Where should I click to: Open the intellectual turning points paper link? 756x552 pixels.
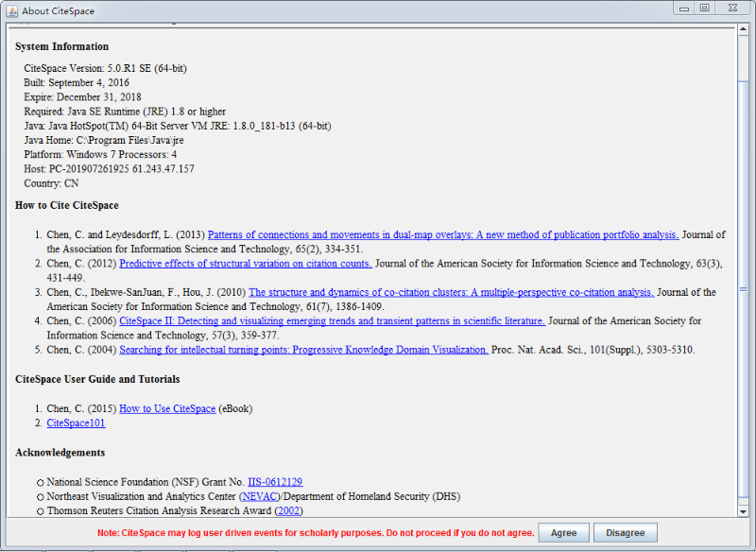(303, 350)
